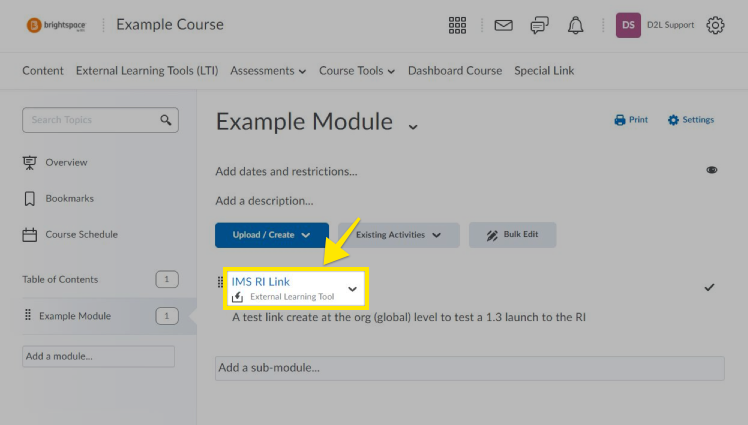Click the Search Topics input field
The height and width of the screenshot is (425, 748).
coord(100,120)
